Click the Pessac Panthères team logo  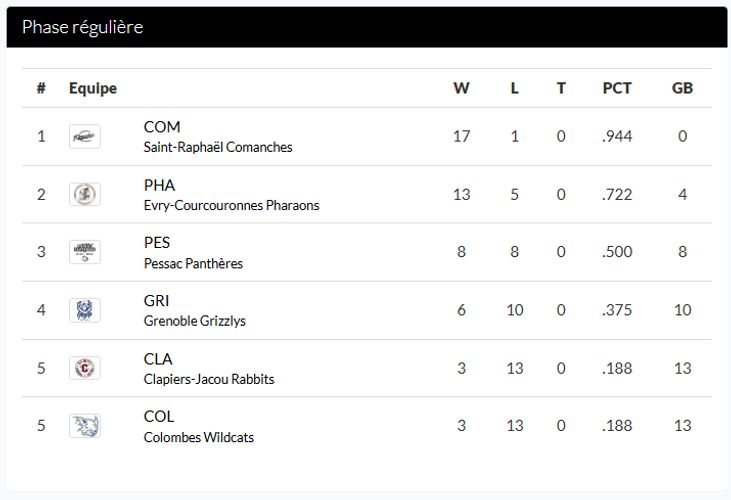pos(84,252)
